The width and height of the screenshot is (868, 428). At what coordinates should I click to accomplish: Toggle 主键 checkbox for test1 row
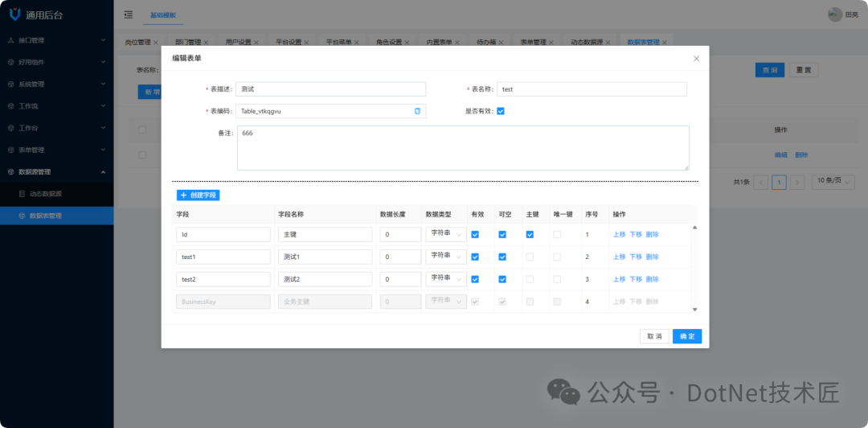[530, 257]
